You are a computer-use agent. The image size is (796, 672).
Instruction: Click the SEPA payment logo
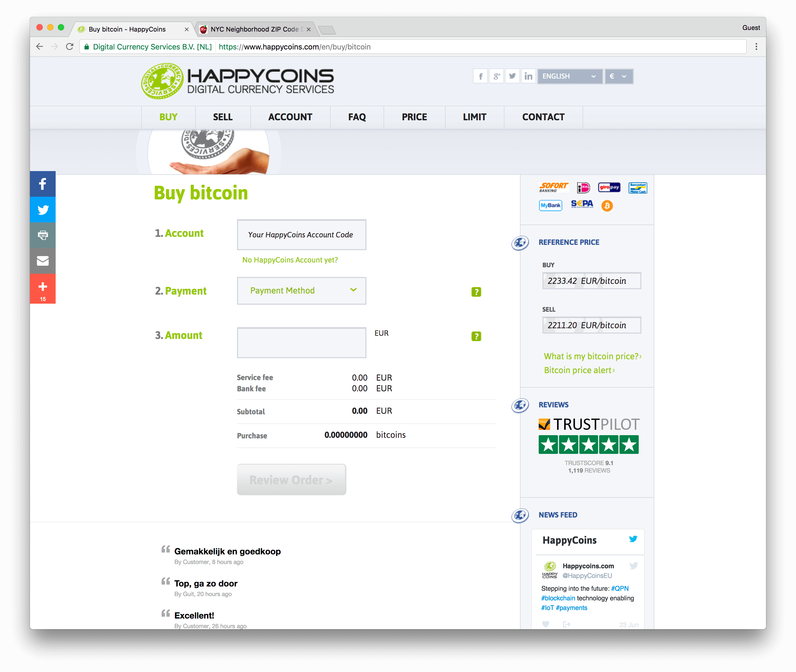[x=582, y=204]
